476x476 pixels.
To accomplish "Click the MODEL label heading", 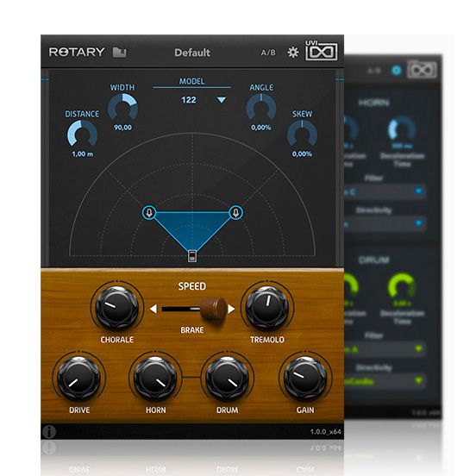I will [191, 81].
